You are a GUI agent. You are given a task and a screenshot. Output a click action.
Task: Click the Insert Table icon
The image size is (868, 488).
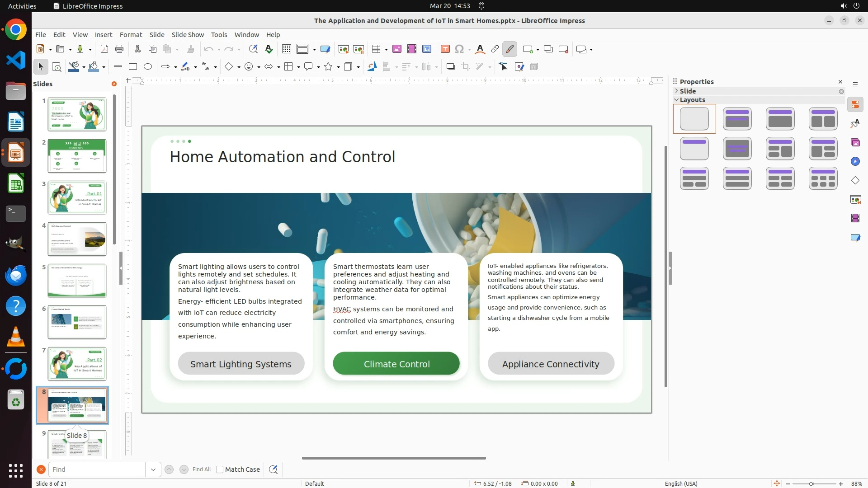(376, 49)
